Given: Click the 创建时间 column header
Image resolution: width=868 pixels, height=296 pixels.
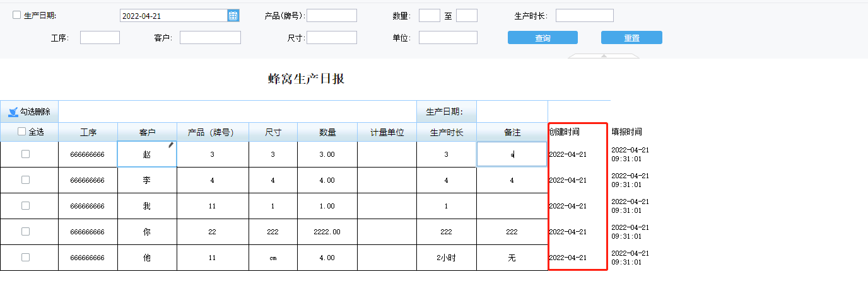Looking at the screenshot, I should click(x=565, y=132).
